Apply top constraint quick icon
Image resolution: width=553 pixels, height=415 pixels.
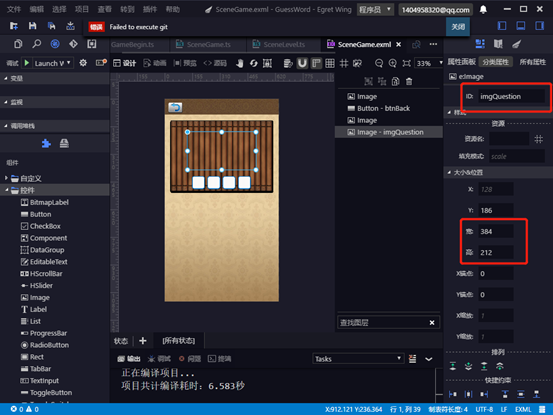point(505,394)
